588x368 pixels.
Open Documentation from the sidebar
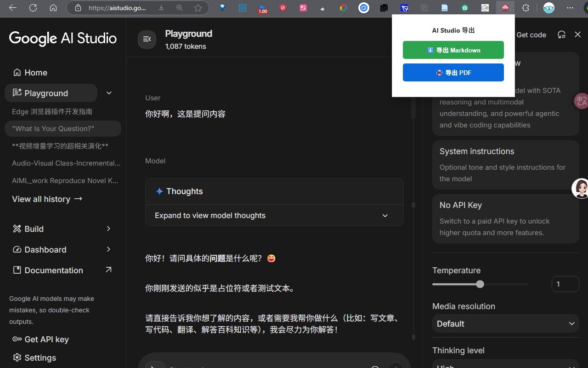[x=53, y=270]
